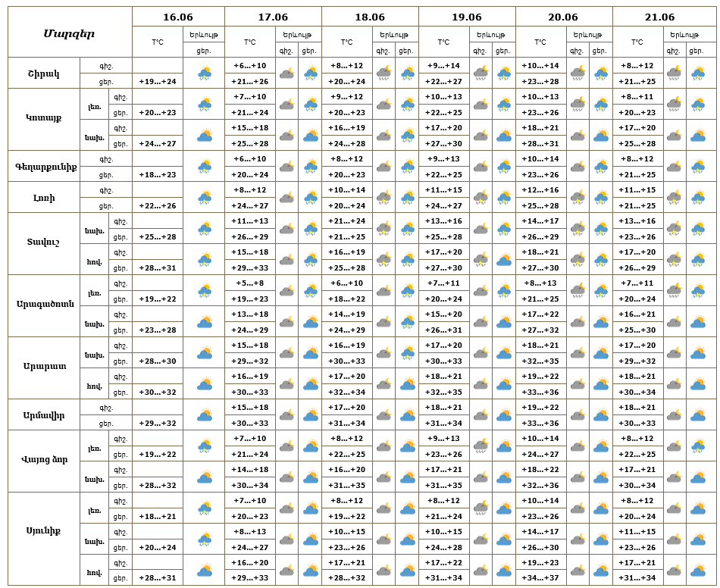
Task: Click the Մարզեր table header
Action: tap(69, 33)
